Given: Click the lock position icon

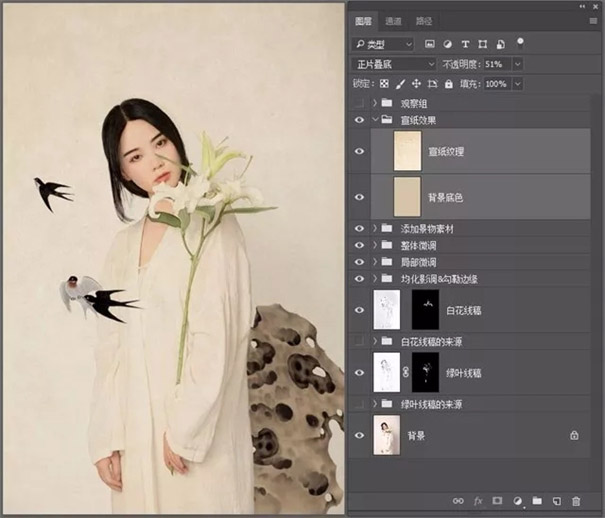Looking at the screenshot, I should coord(416,84).
